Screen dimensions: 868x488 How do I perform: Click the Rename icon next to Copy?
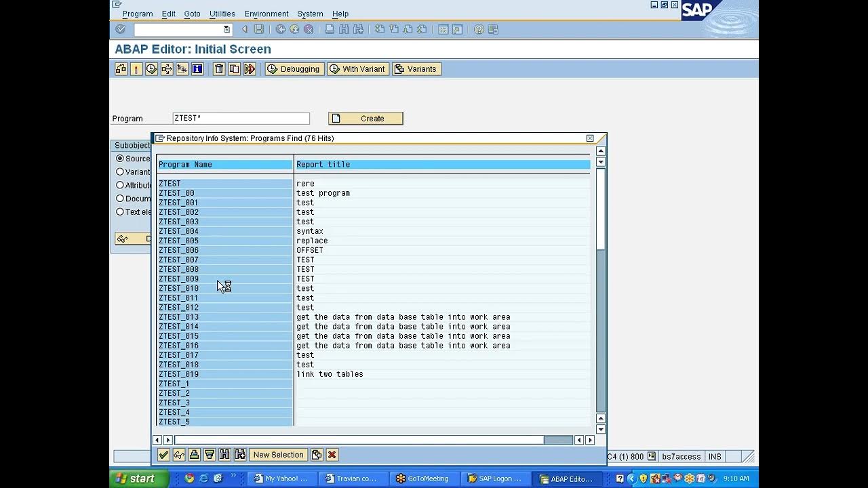[x=250, y=68]
